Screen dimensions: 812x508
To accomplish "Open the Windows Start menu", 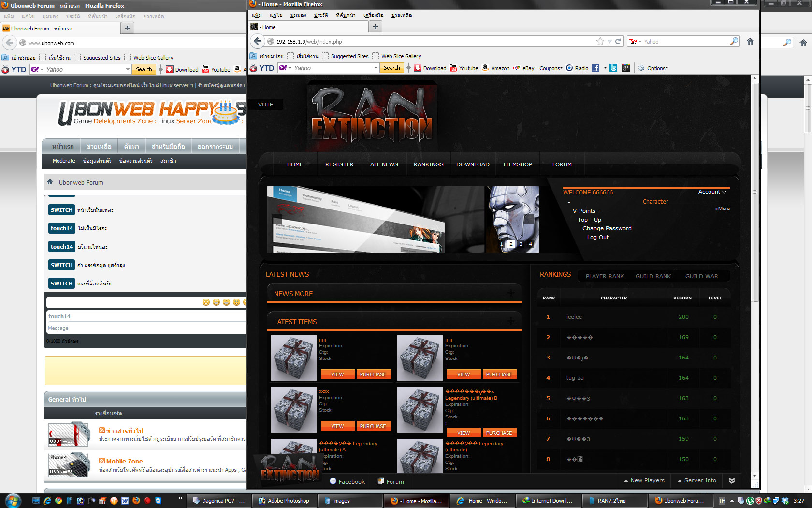I will (x=13, y=500).
